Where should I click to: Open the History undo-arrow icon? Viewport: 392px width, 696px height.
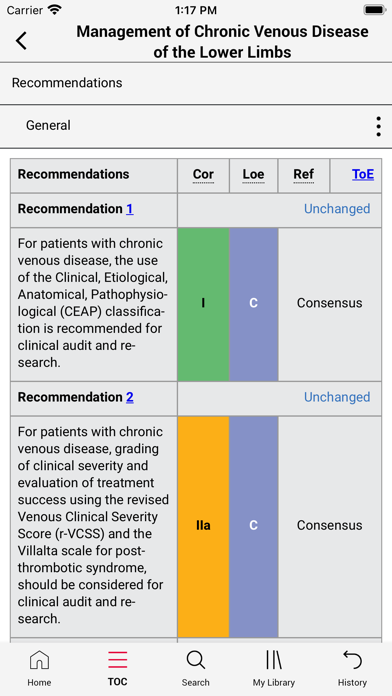click(x=352, y=660)
